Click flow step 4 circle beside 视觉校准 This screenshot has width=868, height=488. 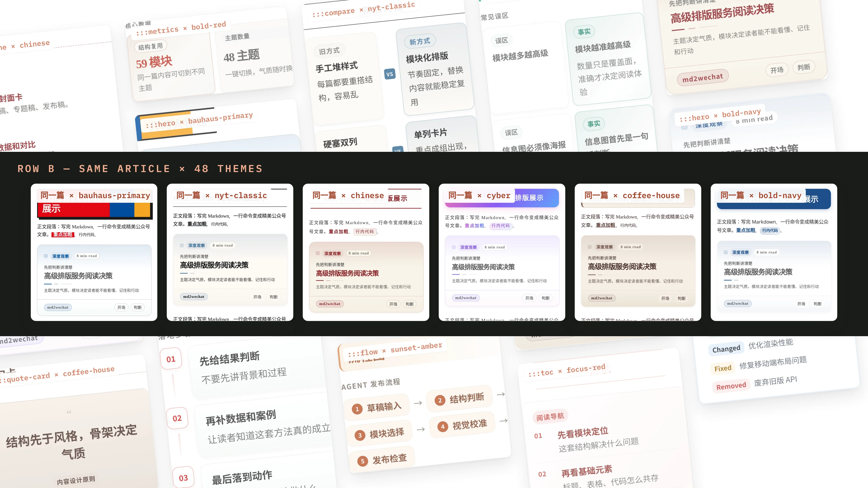coord(442,427)
